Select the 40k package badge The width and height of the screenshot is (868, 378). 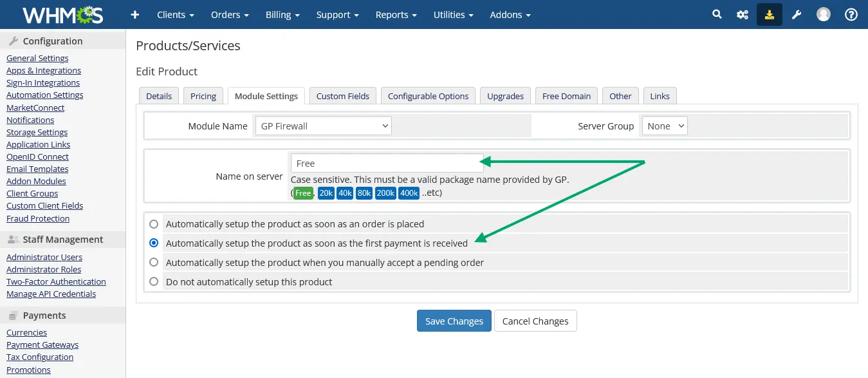pos(345,193)
